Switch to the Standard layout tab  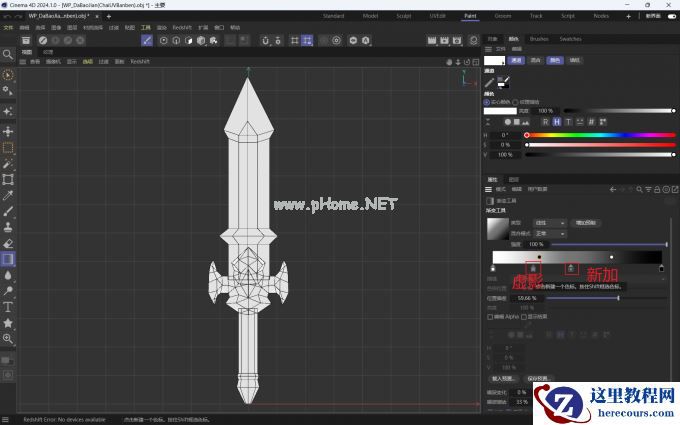click(333, 16)
